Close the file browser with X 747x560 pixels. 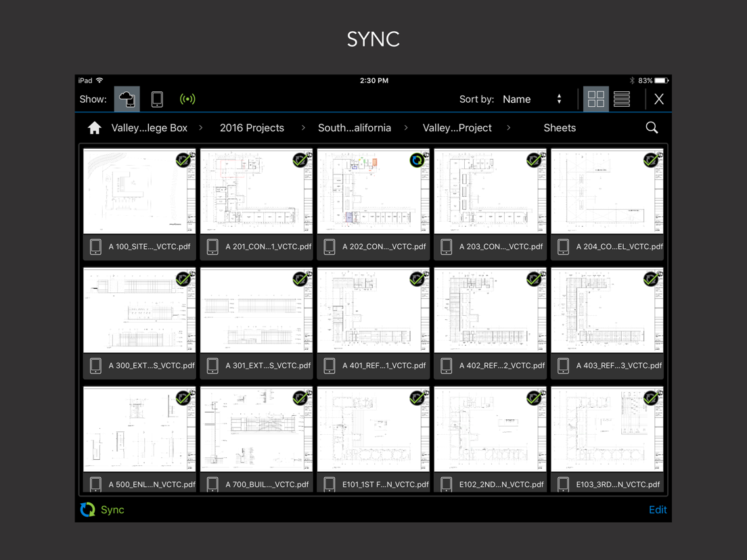coord(659,99)
